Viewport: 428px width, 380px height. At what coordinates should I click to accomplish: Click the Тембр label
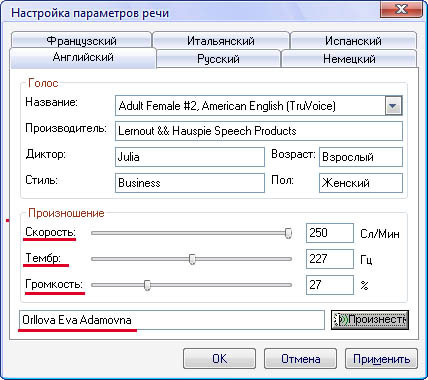[43, 258]
